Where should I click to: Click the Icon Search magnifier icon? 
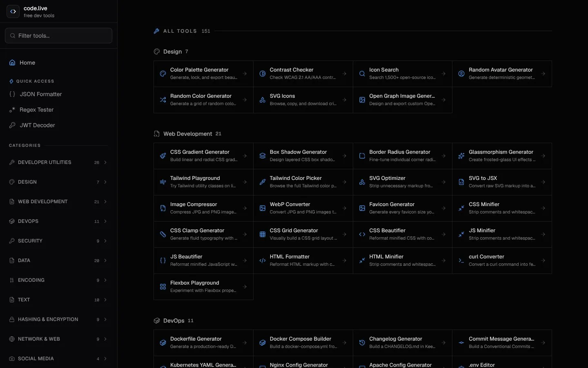pos(362,74)
